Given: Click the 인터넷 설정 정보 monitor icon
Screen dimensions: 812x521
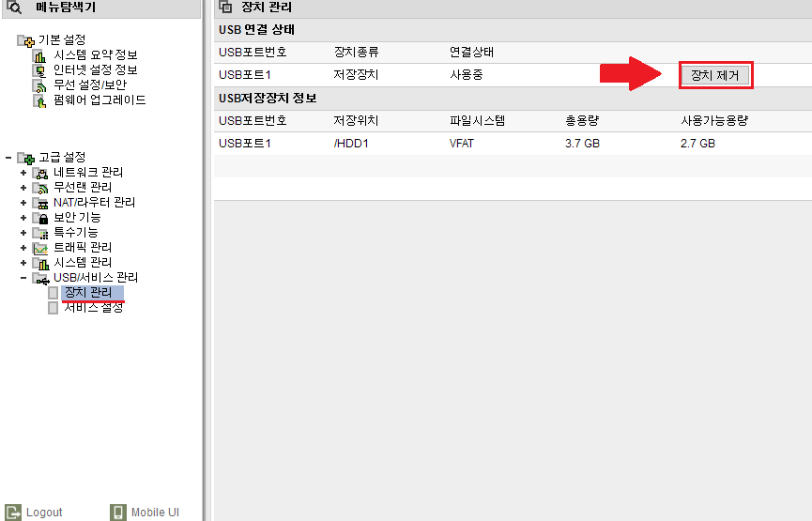Looking at the screenshot, I should tap(39, 70).
